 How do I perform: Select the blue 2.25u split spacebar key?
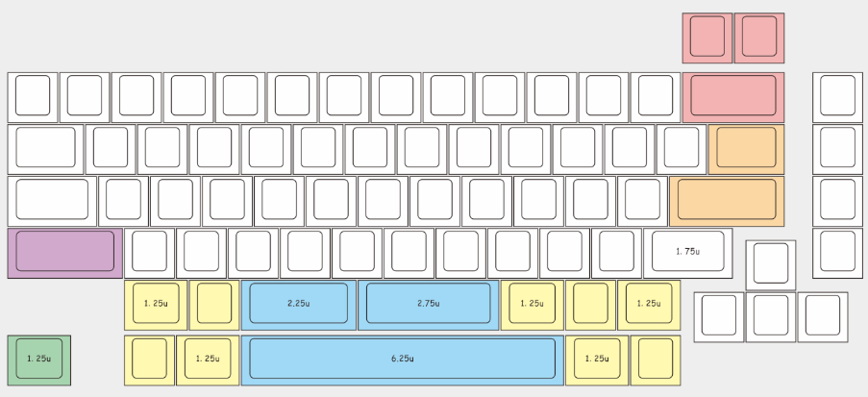tap(298, 305)
